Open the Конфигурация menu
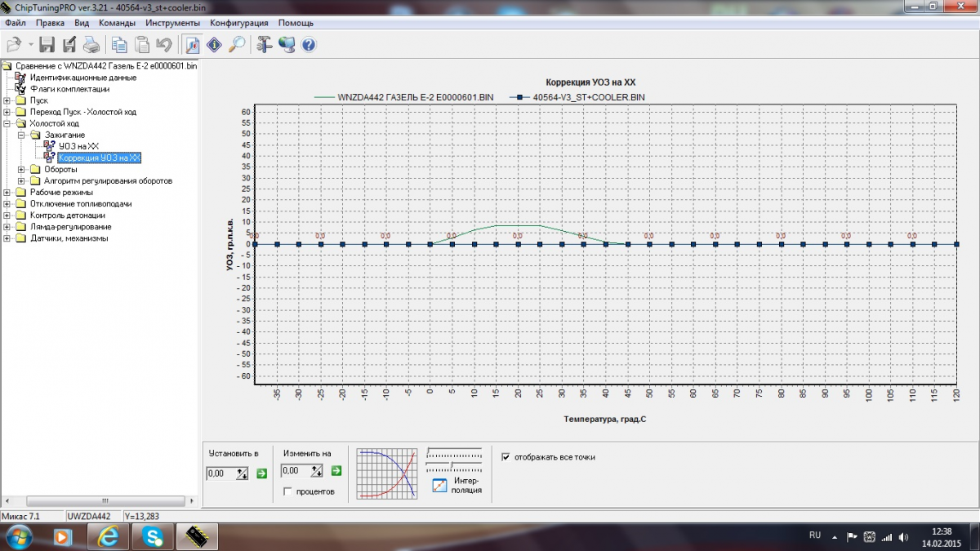 coord(239,23)
